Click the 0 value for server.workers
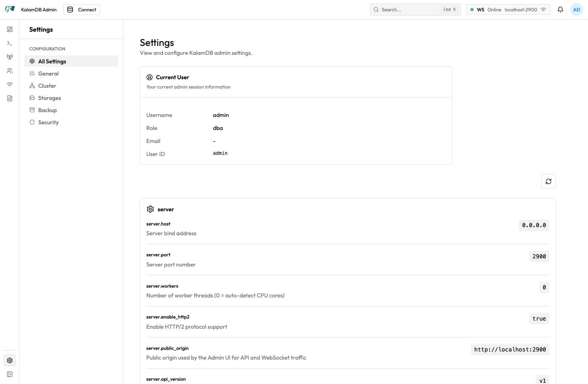 coord(545,287)
